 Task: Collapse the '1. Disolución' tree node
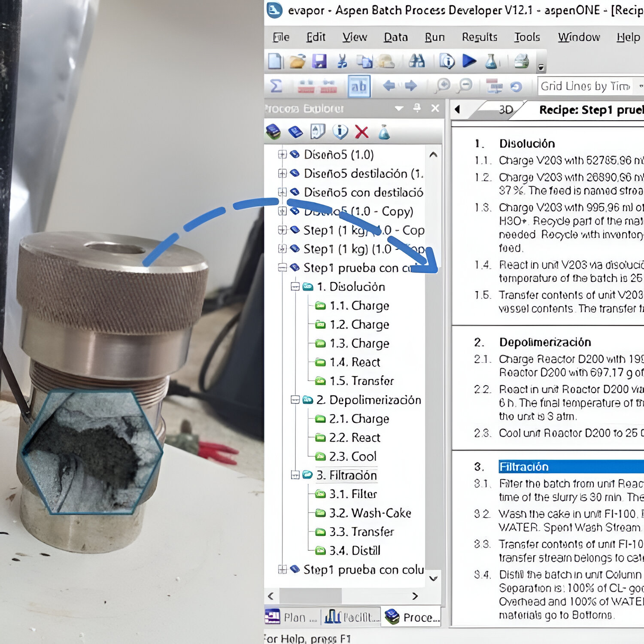(x=295, y=287)
